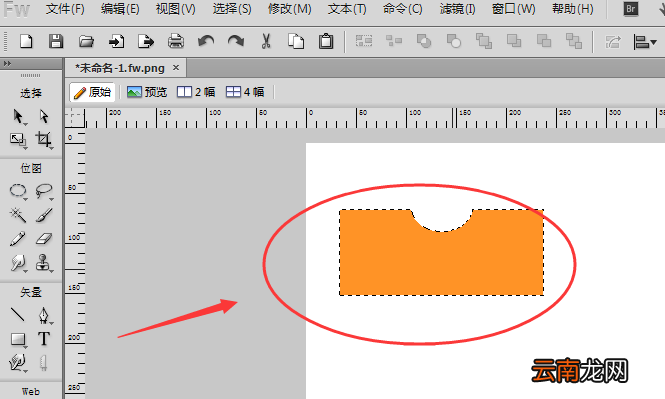Click the ruler origin corner box

(75, 117)
